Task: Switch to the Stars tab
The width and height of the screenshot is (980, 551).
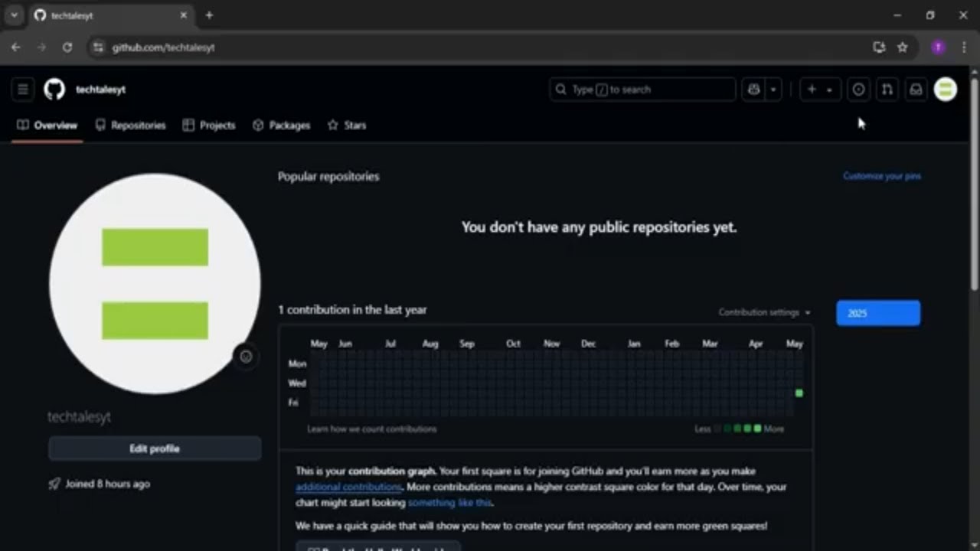Action: 347,126
